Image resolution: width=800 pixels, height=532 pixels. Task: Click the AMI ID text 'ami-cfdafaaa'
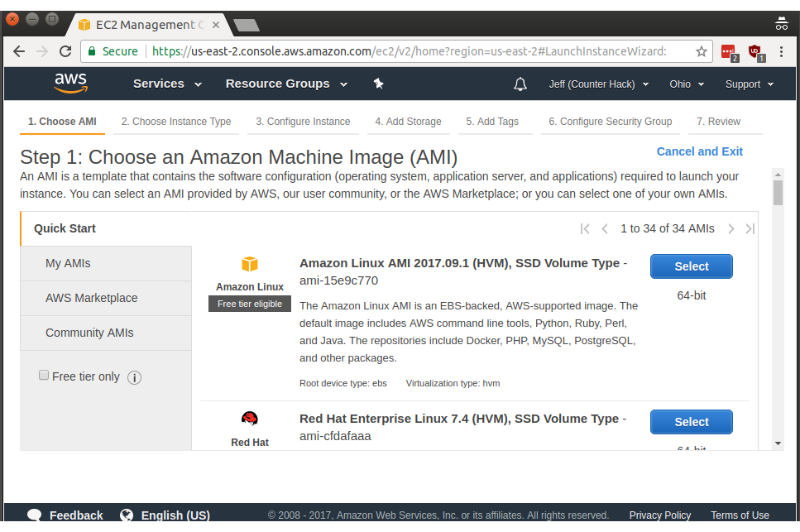335,436
